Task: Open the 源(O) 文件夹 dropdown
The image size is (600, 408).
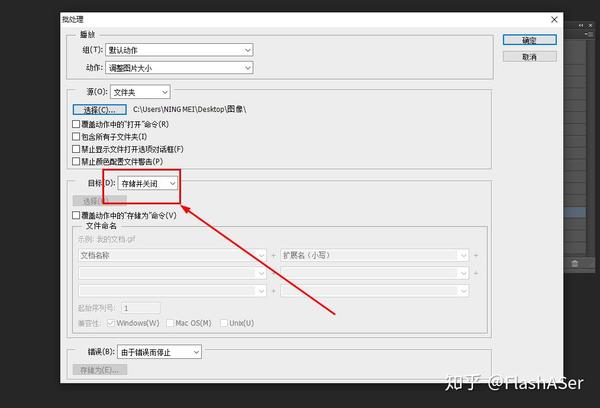Action: pyautogui.click(x=140, y=92)
